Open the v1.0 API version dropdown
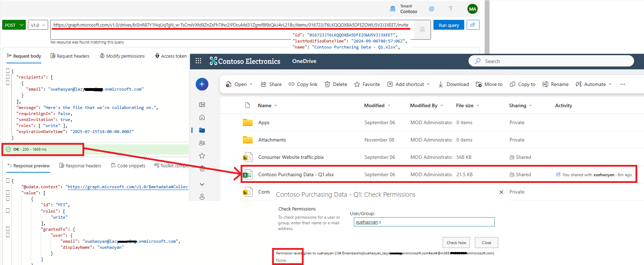 [38, 25]
